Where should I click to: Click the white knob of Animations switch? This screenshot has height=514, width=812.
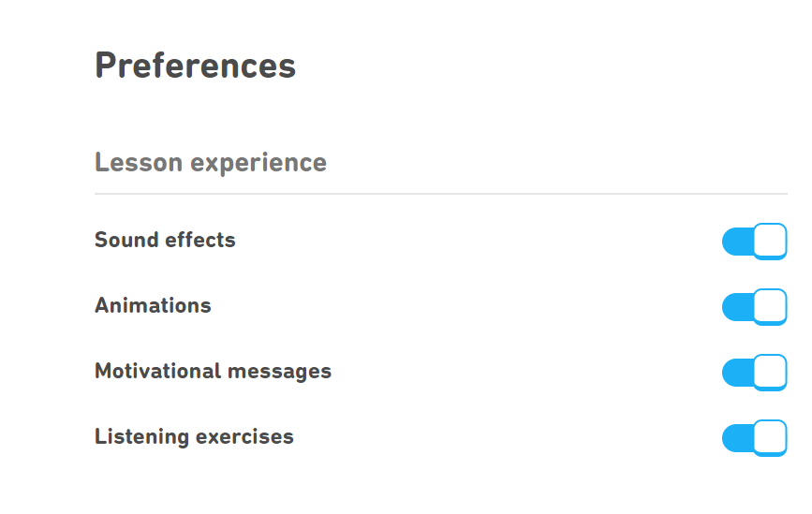[770, 306]
